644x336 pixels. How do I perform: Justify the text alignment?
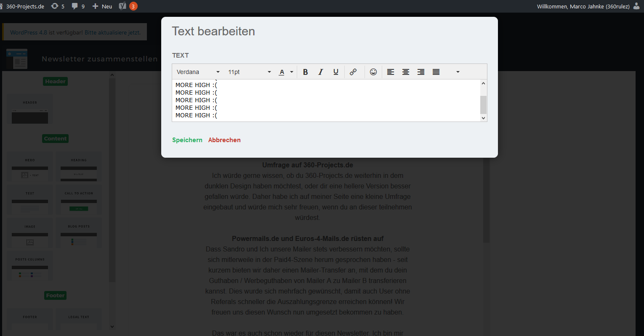[436, 72]
